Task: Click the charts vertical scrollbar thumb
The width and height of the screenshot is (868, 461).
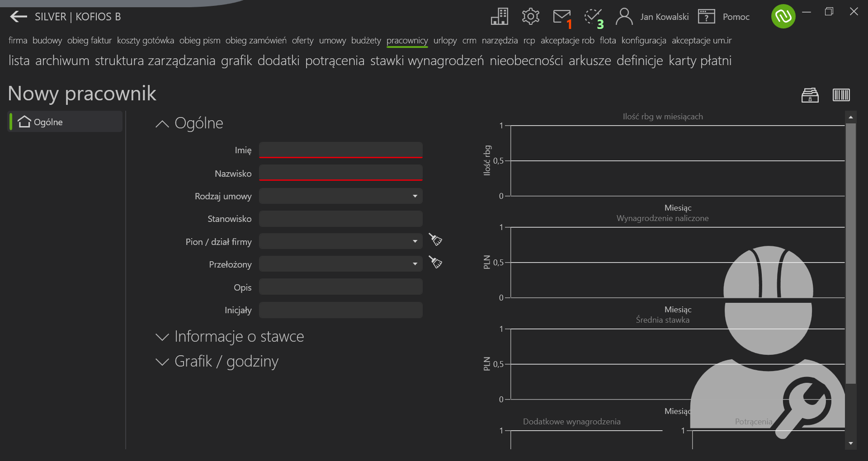Action: coord(851,254)
